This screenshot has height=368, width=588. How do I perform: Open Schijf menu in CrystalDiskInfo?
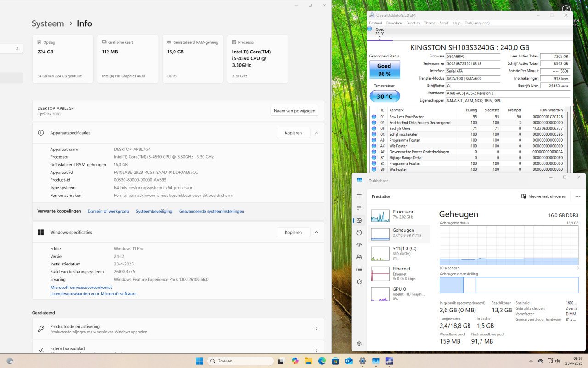tap(444, 23)
